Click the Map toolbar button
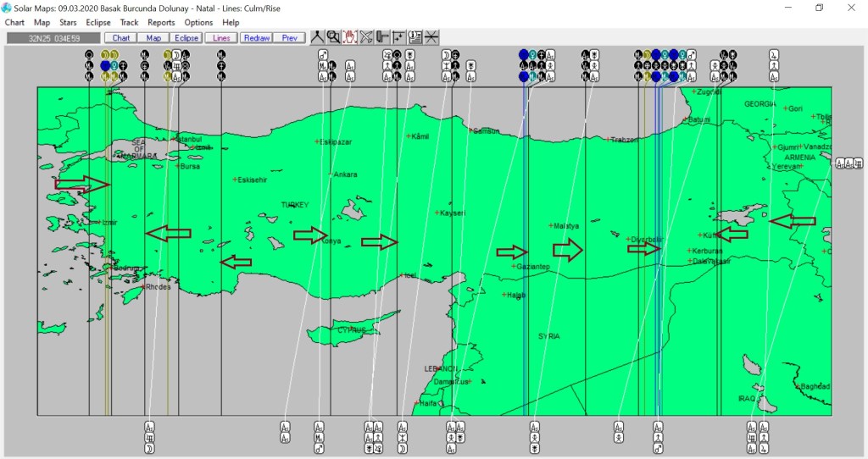 [x=153, y=38]
